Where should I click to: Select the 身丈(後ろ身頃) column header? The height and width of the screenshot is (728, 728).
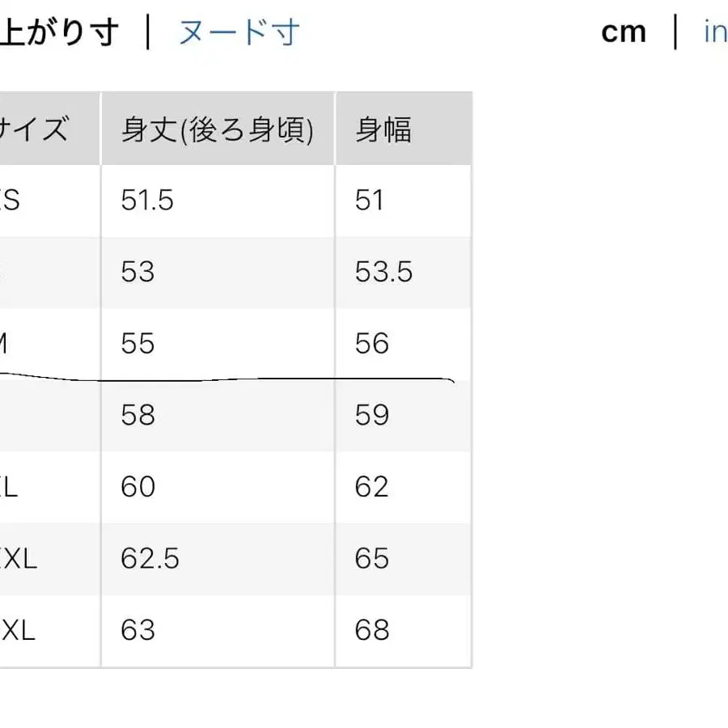216,128
